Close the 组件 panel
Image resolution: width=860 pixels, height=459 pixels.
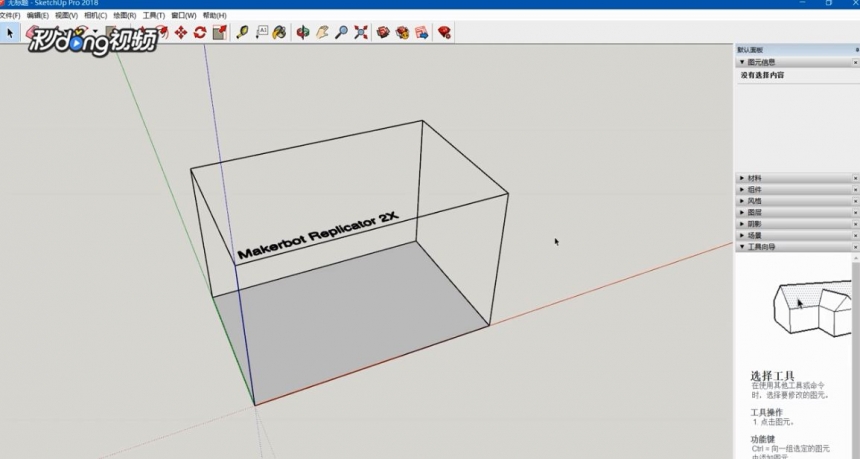(x=856, y=190)
